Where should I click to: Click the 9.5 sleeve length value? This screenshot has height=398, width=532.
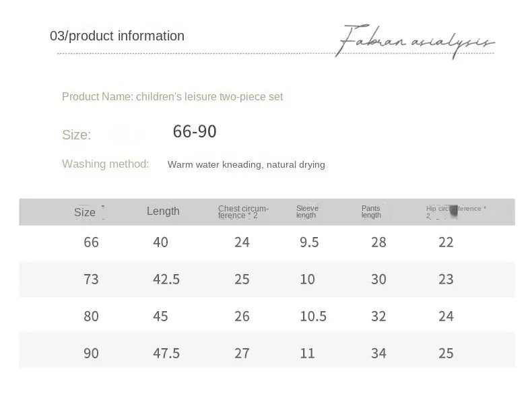[x=309, y=242]
